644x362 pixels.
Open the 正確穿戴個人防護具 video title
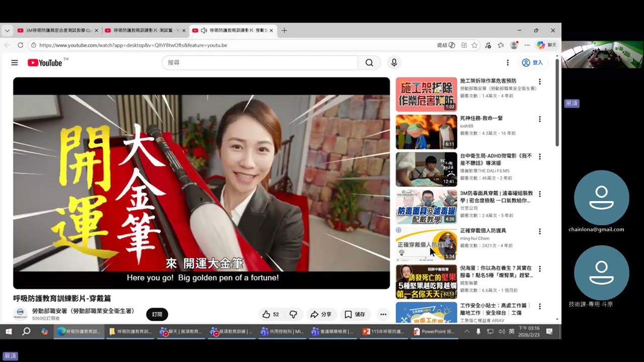483,231
